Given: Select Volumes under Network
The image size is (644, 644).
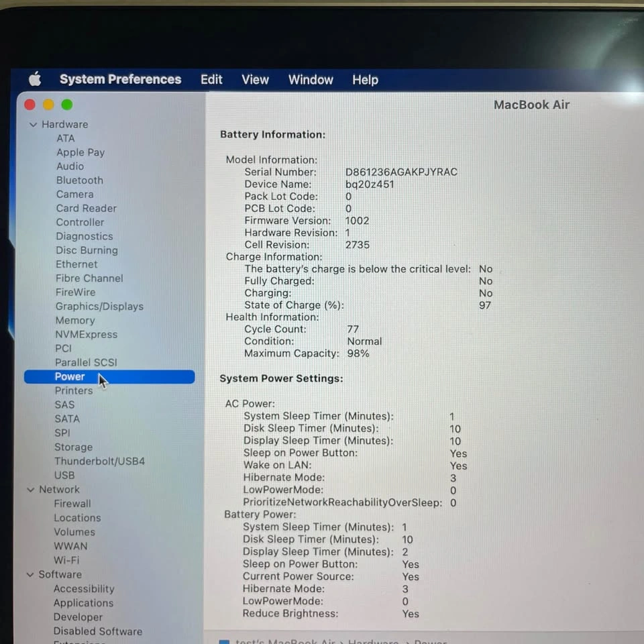Looking at the screenshot, I should click(74, 532).
